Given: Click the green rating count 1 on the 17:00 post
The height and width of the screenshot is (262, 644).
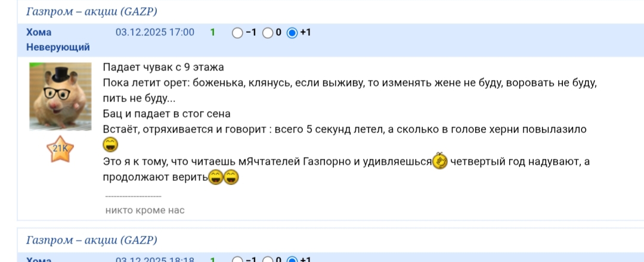Looking at the screenshot, I should click(213, 32).
